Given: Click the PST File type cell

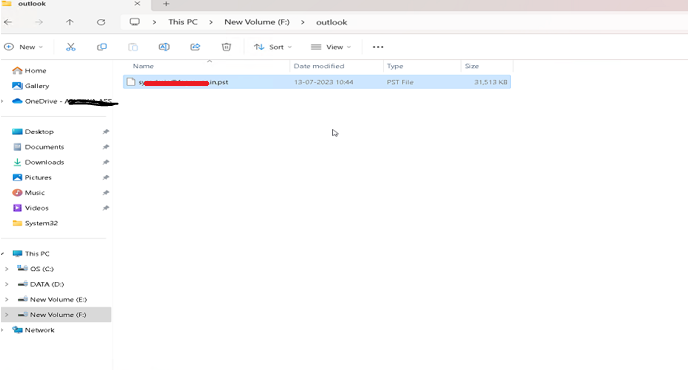Looking at the screenshot, I should tap(400, 82).
